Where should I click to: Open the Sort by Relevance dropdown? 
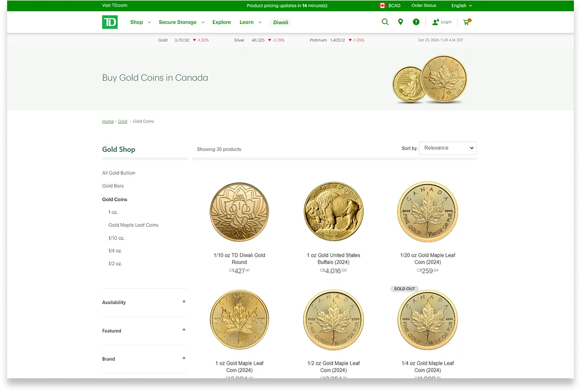tap(448, 148)
